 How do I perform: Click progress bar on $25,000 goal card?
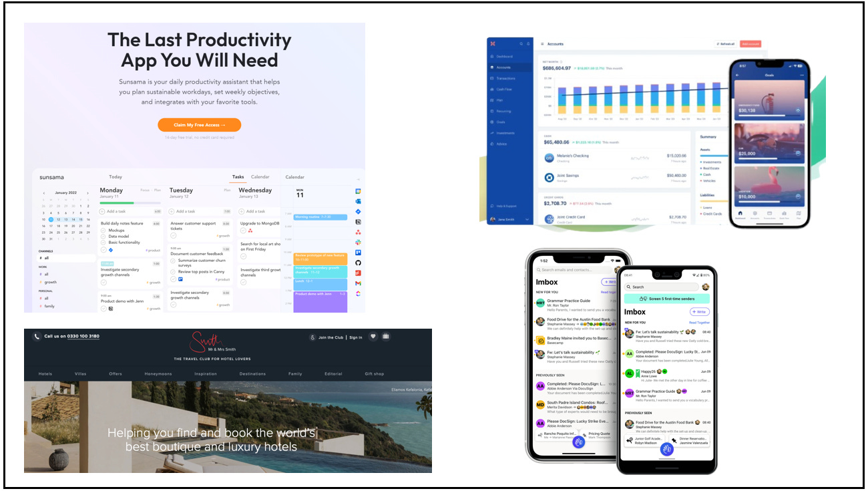770,158
